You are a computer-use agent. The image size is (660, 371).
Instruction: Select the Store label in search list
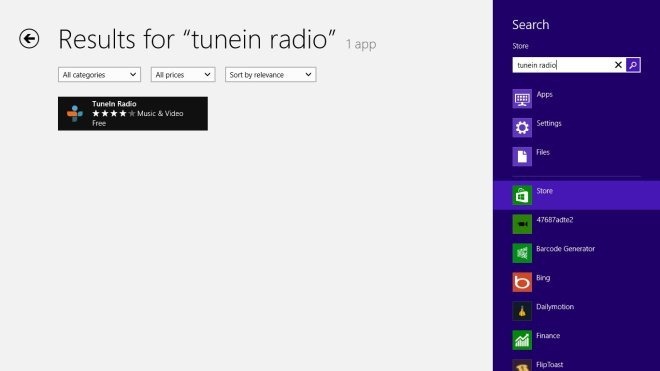544,191
